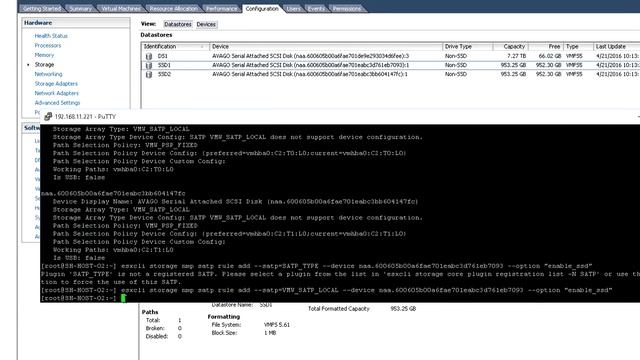Click the SSD2 datastore disk icon

149,74
